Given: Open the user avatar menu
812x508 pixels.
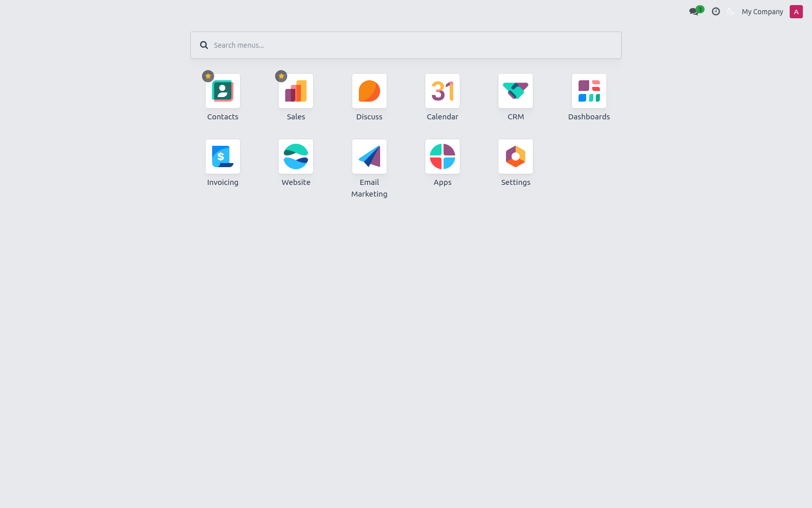Looking at the screenshot, I should (x=796, y=12).
